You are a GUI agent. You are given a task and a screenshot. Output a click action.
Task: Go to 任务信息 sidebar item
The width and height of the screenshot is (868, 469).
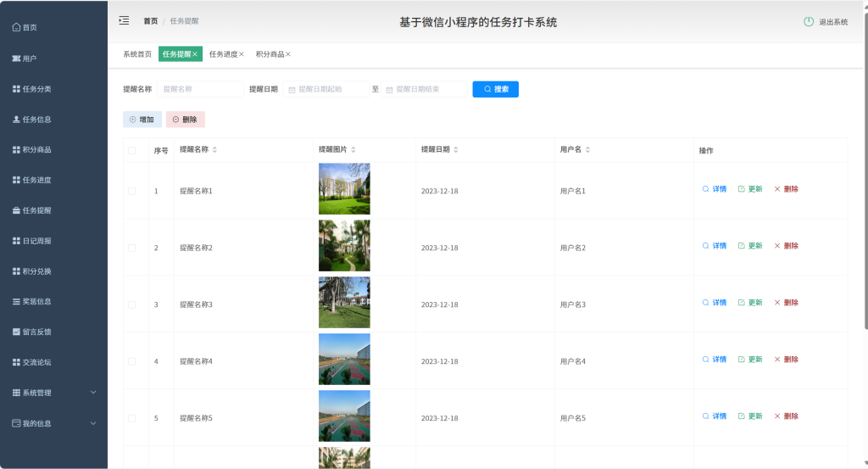pyautogui.click(x=31, y=119)
